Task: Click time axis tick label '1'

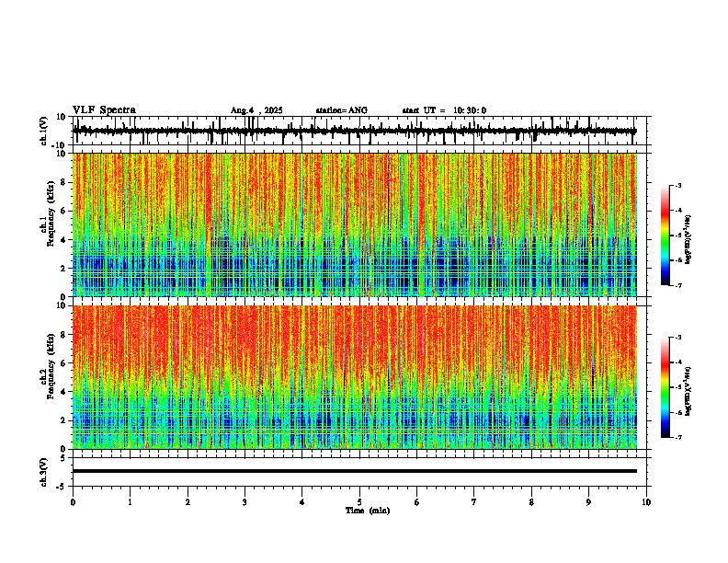Action: (130, 502)
